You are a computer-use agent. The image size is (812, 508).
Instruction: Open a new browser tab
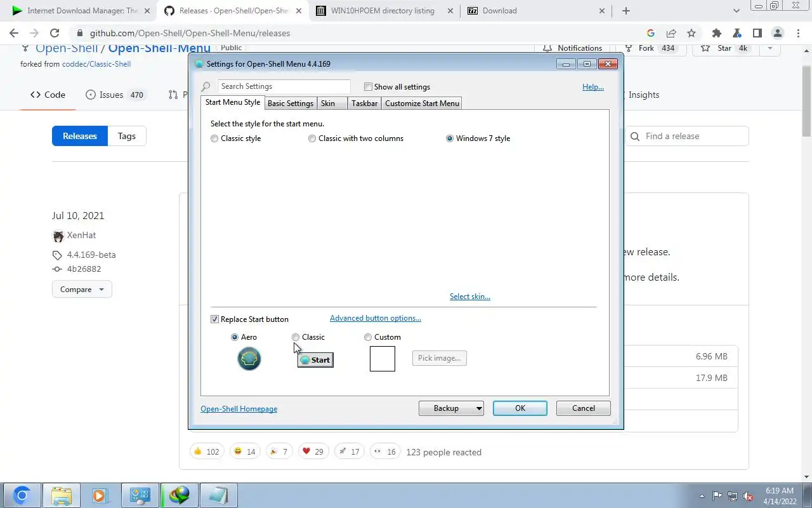pyautogui.click(x=626, y=11)
